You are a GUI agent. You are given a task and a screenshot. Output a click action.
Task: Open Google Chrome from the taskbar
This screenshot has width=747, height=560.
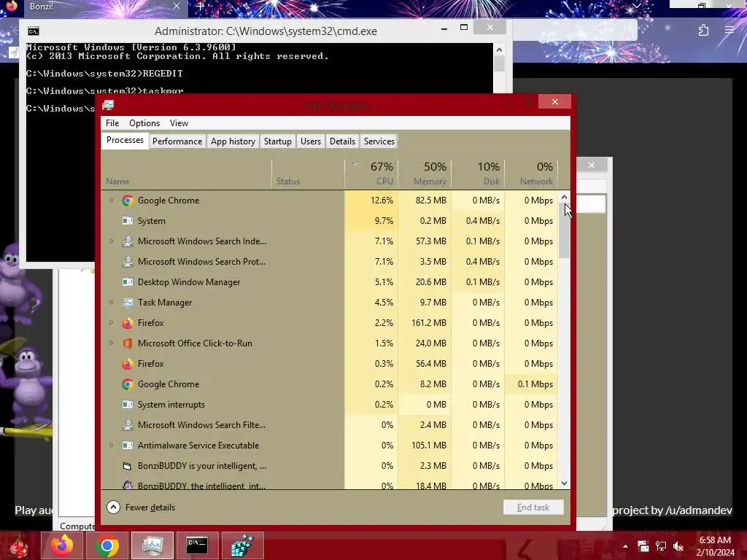click(x=107, y=545)
